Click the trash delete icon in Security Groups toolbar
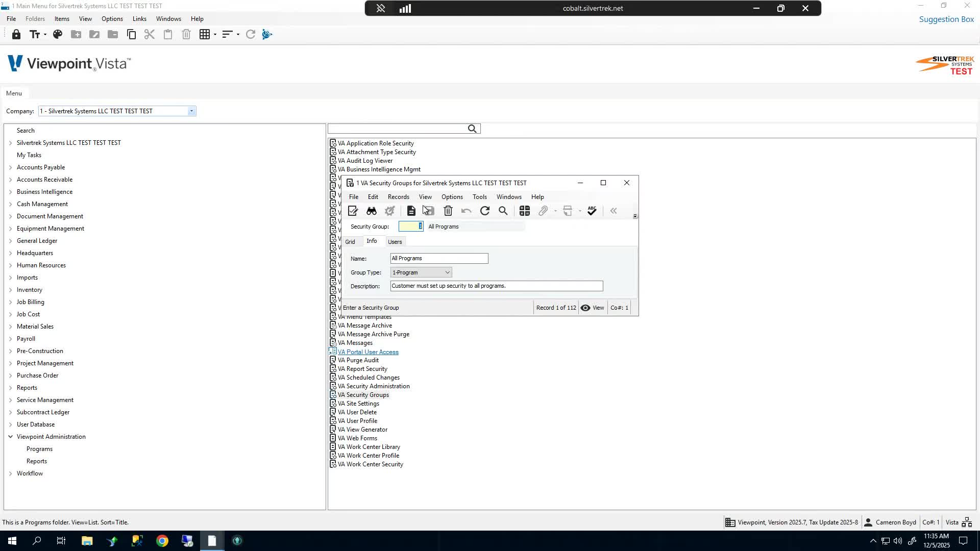The height and width of the screenshot is (551, 980). tap(448, 211)
